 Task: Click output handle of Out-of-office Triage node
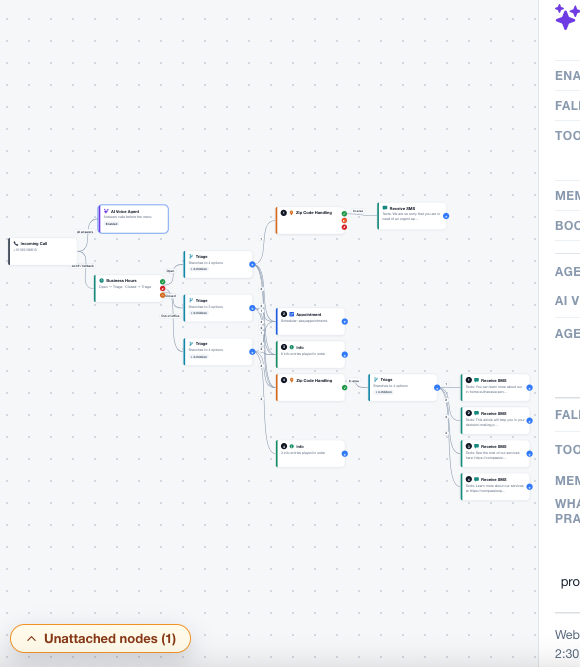252,352
